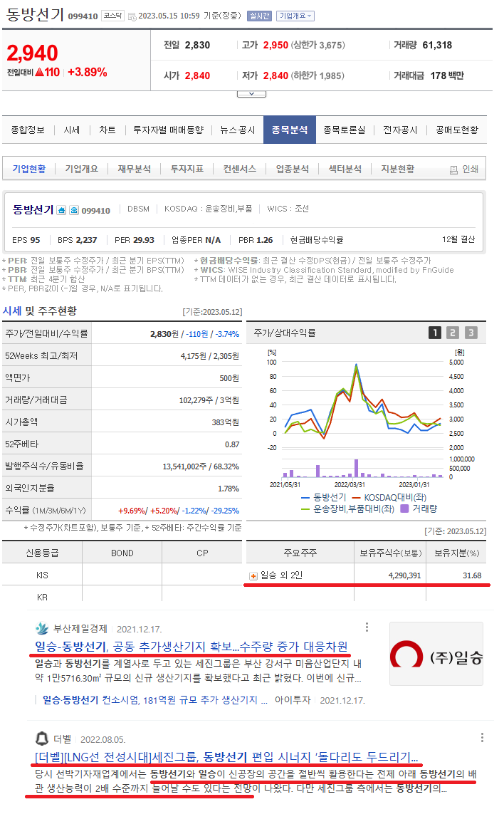Click the 시가총액 value 383억원

point(226,422)
